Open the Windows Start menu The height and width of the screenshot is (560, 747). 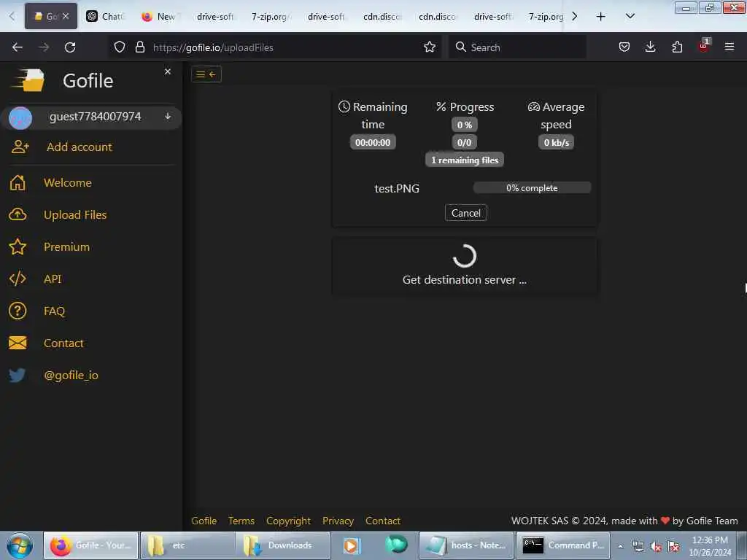[20, 545]
